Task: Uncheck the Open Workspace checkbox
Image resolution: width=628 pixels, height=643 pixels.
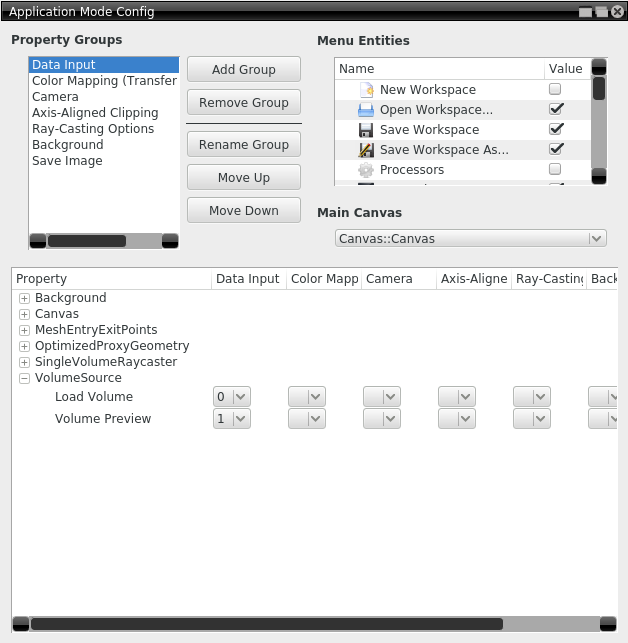Action: pos(556,109)
